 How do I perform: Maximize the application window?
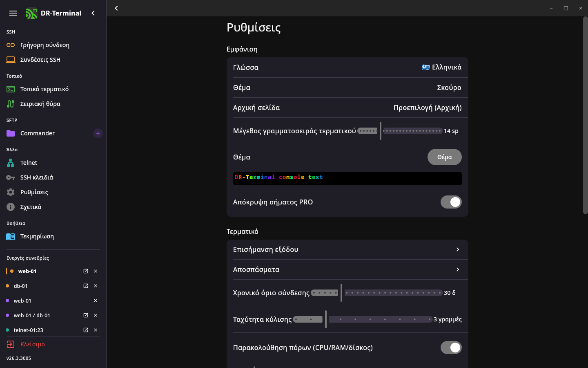tap(566, 8)
